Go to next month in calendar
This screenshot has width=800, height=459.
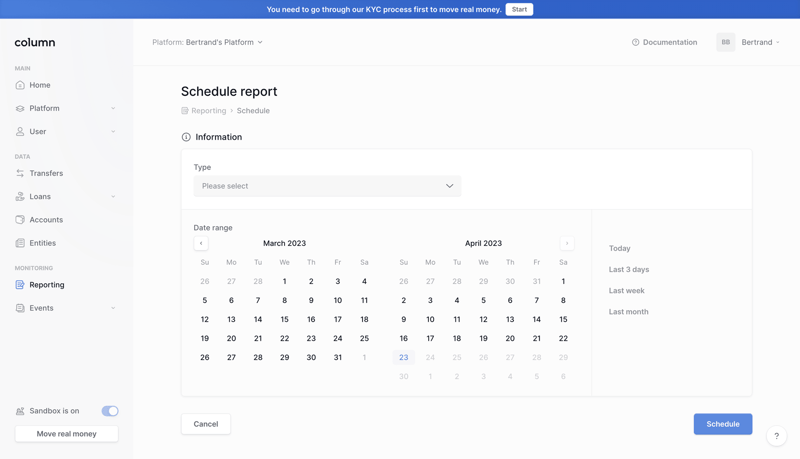coord(567,243)
